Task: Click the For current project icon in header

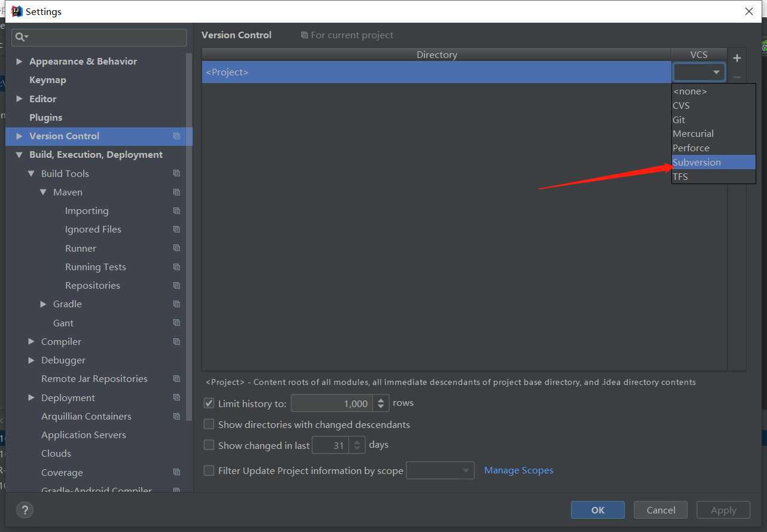Action: (x=304, y=35)
